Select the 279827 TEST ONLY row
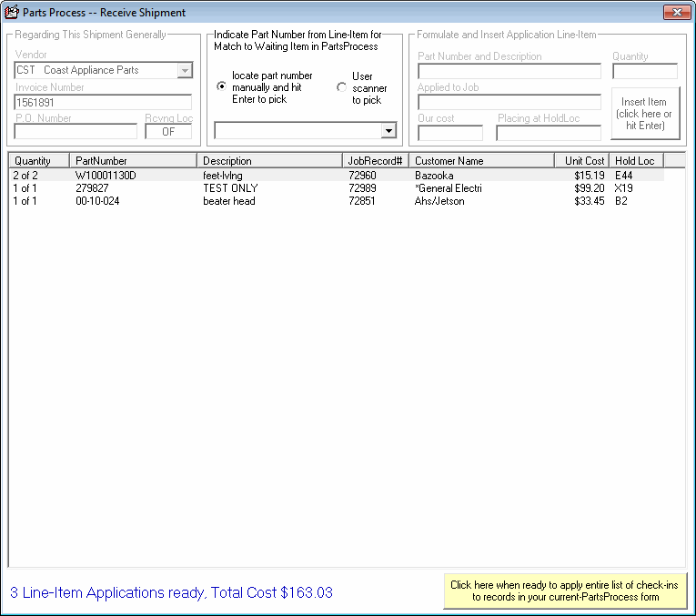696x616 pixels. pyautogui.click(x=106, y=188)
